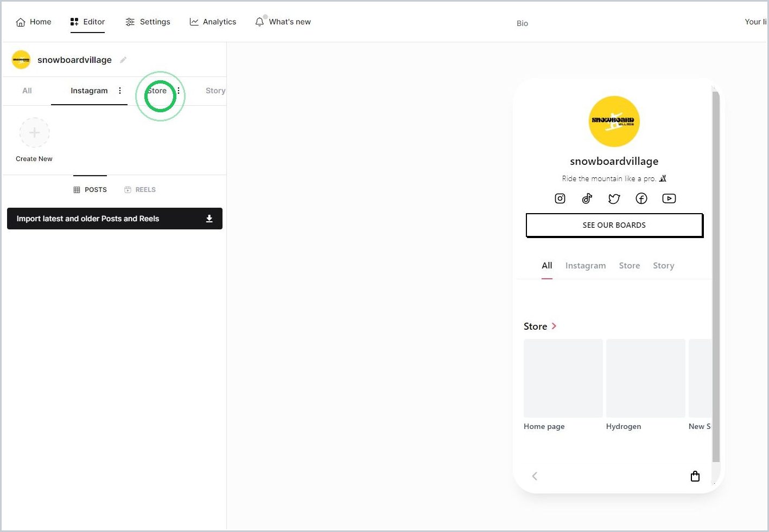Viewport: 769px width, 532px height.
Task: Open the Instagram tab options menu
Action: click(x=120, y=91)
